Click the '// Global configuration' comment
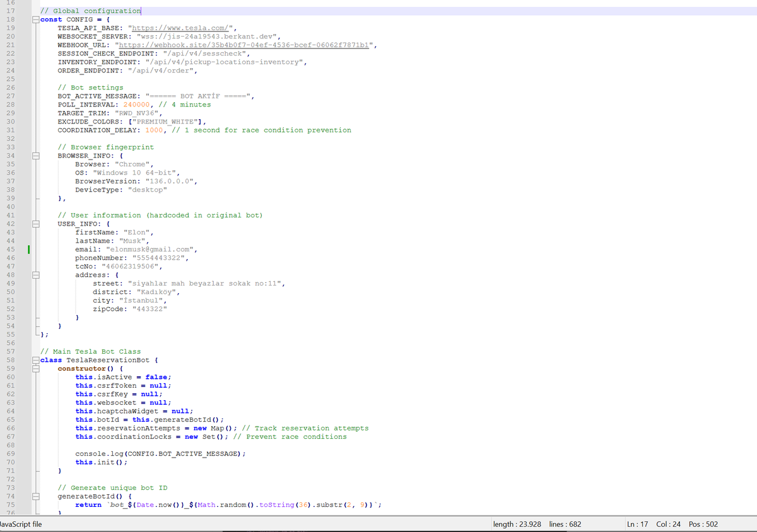 point(90,11)
